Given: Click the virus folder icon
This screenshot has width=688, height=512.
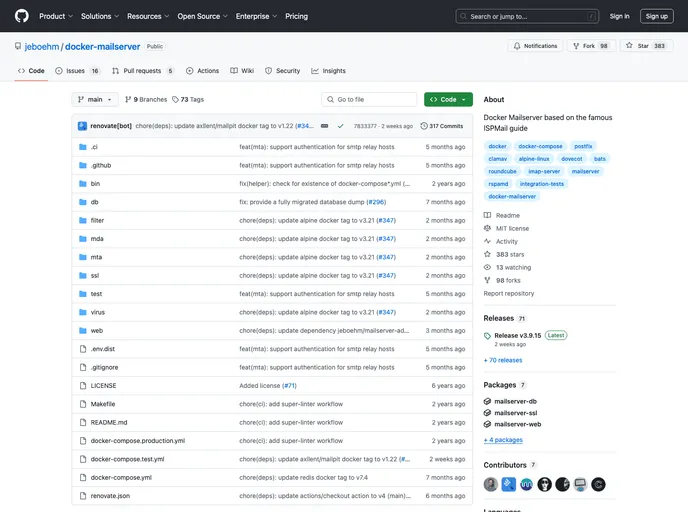Looking at the screenshot, I should (82, 313).
